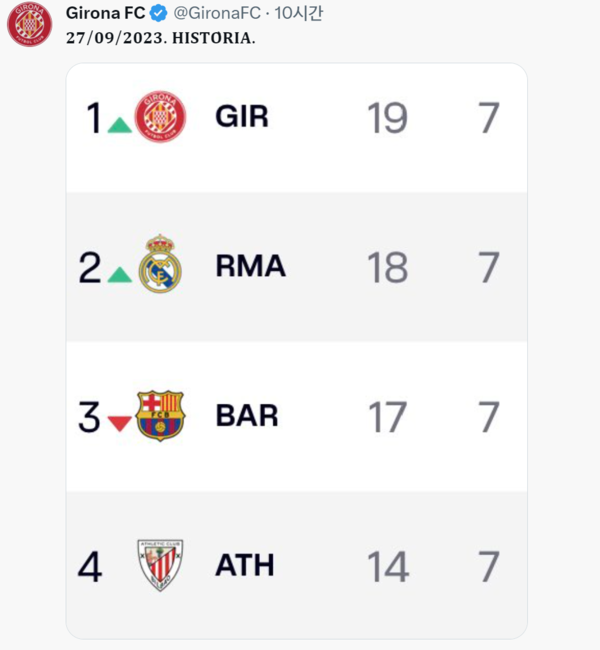
Task: Click the Girona crest in standings
Action: tap(160, 116)
